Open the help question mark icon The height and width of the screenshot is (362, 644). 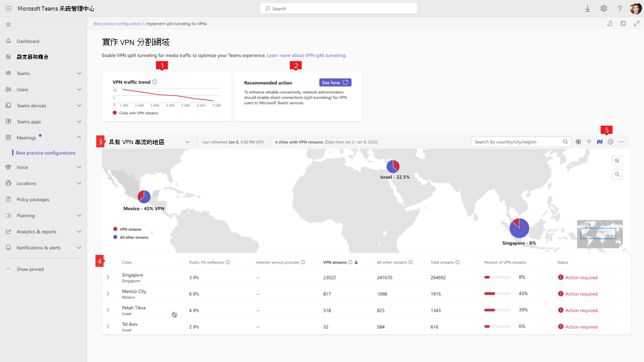620,9
